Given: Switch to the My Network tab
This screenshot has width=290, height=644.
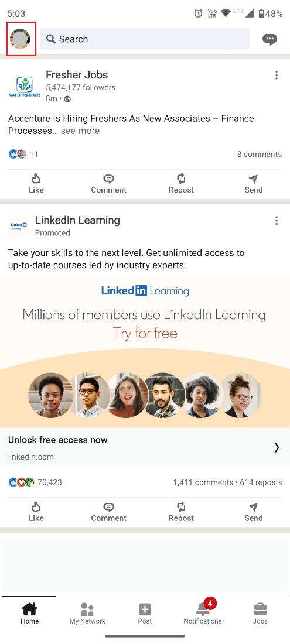Looking at the screenshot, I should [x=87, y=614].
